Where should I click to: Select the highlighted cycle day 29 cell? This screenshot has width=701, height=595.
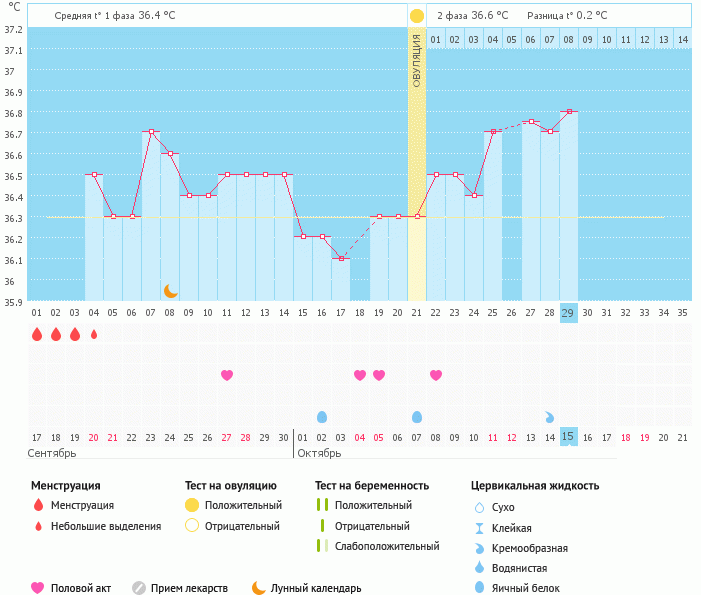click(x=568, y=312)
